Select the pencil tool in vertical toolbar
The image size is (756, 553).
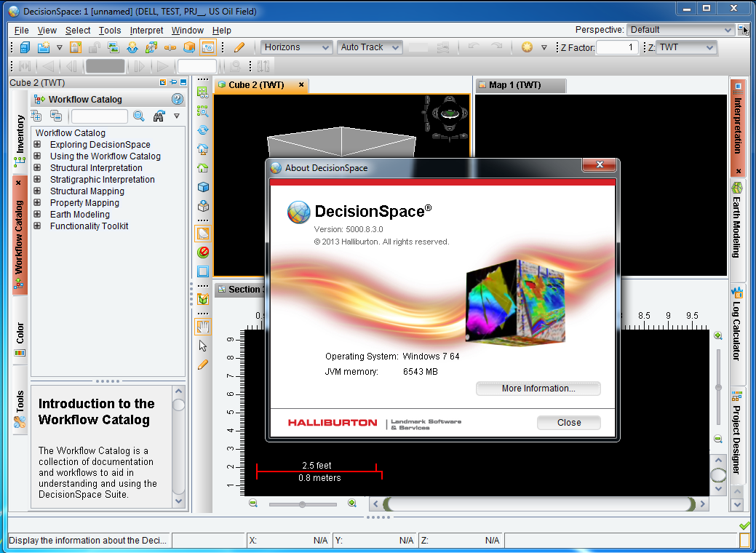pos(203,365)
